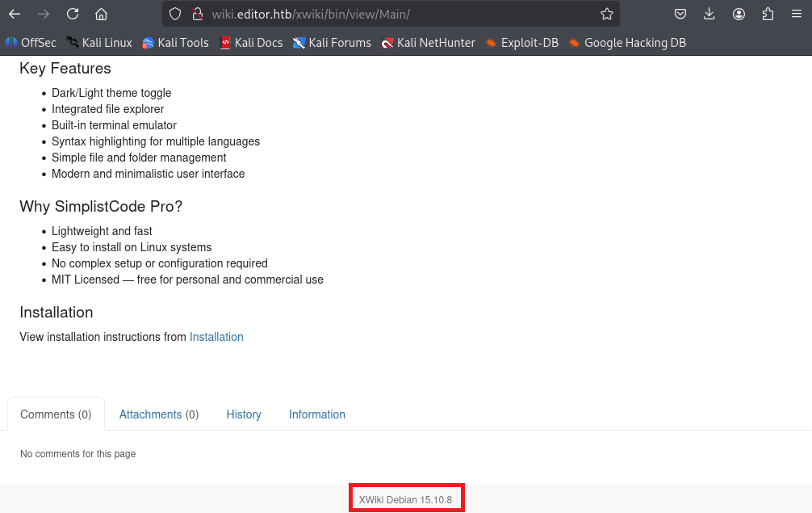Open the extensions puzzle icon
Image resolution: width=812 pixels, height=513 pixels.
tap(768, 14)
